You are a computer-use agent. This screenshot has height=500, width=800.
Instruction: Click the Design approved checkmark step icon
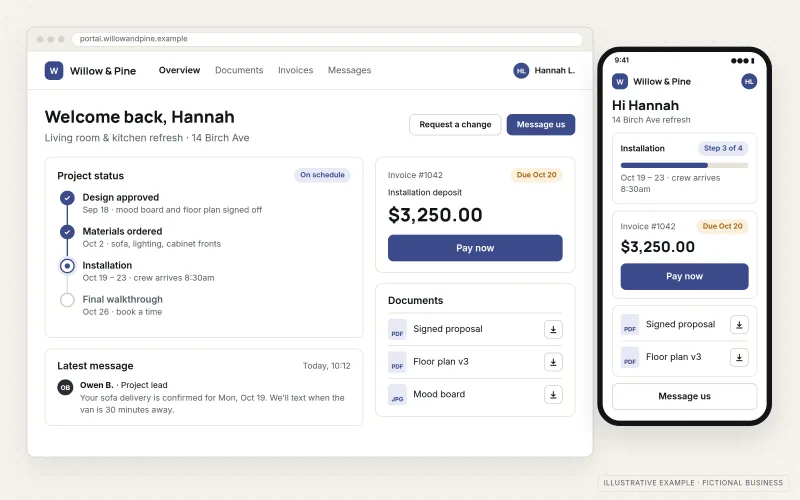pyautogui.click(x=67, y=198)
